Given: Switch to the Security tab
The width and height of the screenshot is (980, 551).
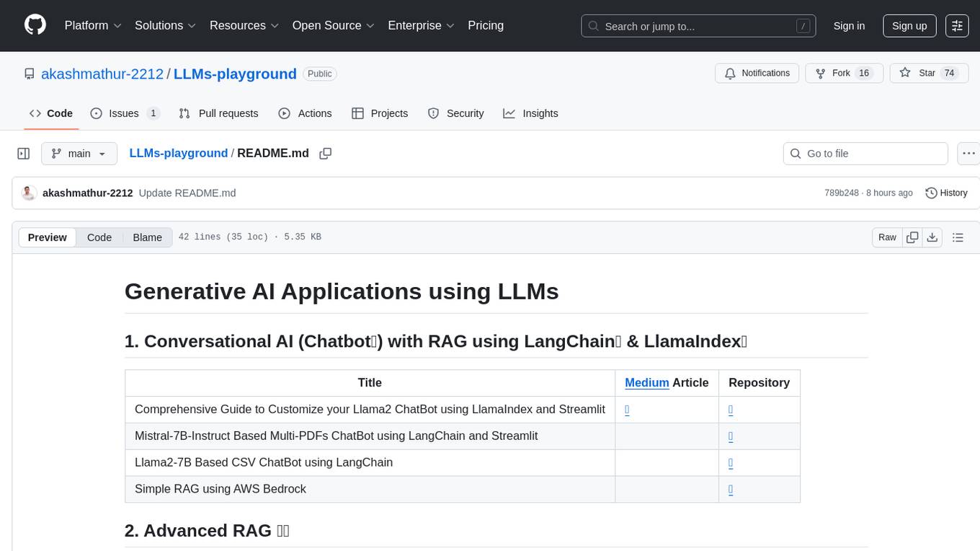Looking at the screenshot, I should (x=455, y=113).
